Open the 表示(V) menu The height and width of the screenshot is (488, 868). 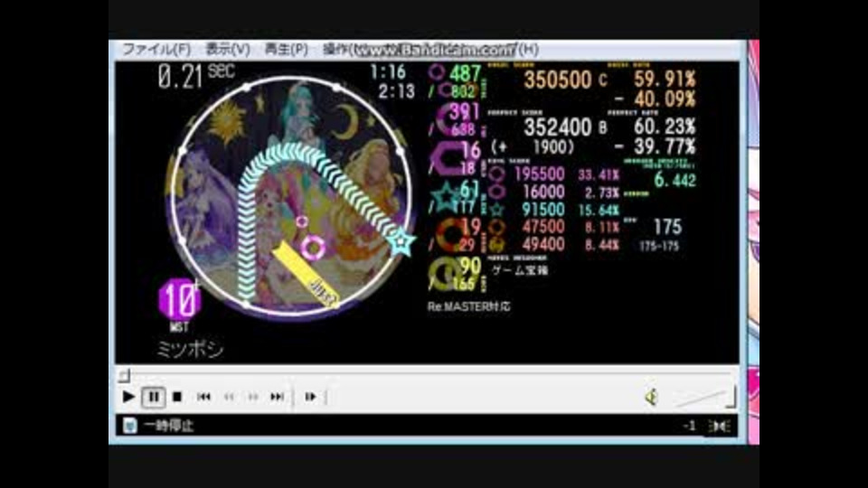coord(228,49)
